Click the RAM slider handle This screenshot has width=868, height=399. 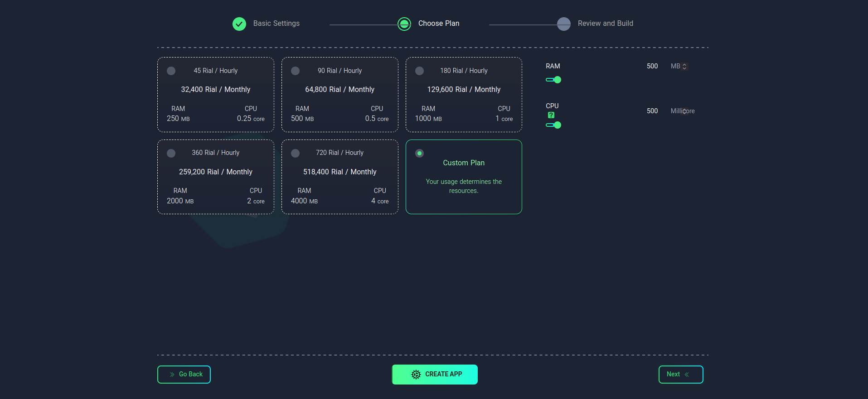tap(558, 80)
